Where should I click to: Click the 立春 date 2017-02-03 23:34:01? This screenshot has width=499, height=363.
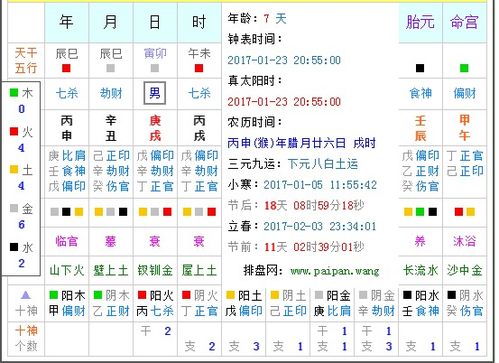320,227
